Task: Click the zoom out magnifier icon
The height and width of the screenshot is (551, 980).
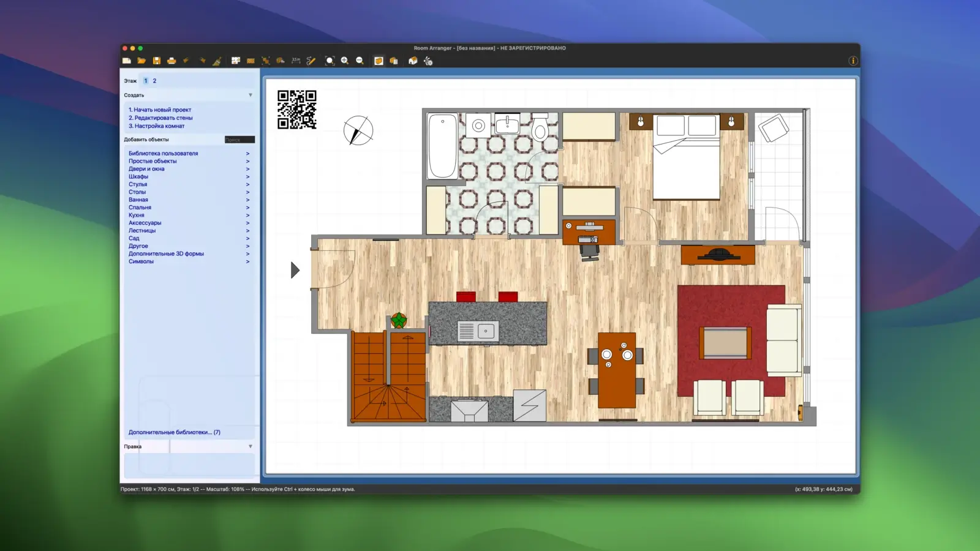Action: [x=360, y=61]
